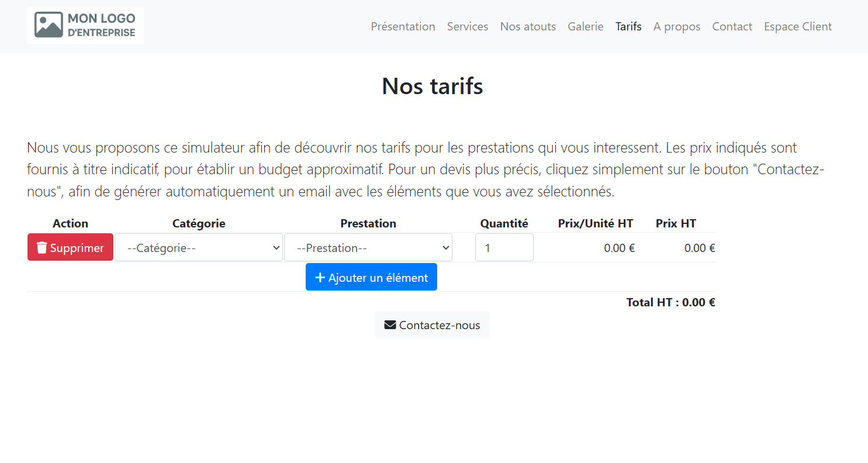The width and height of the screenshot is (868, 463).
Task: Click the trash icon on Supprimer
Action: (42, 248)
